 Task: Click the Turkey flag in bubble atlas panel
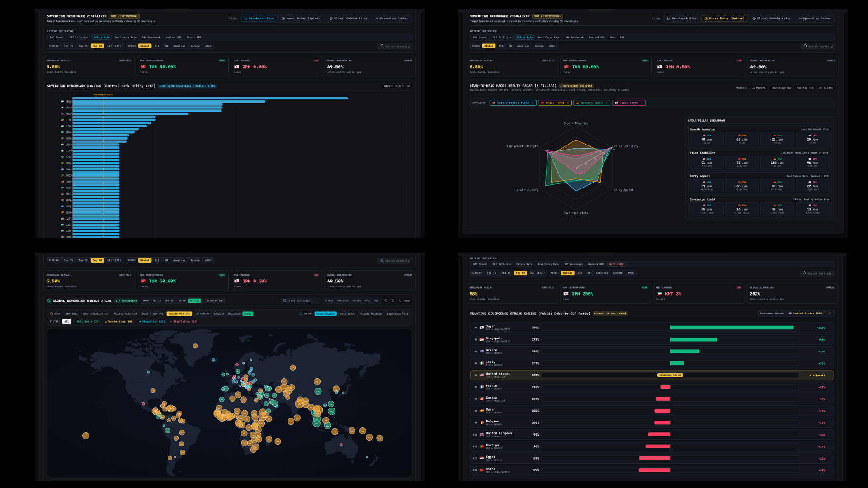tap(143, 281)
